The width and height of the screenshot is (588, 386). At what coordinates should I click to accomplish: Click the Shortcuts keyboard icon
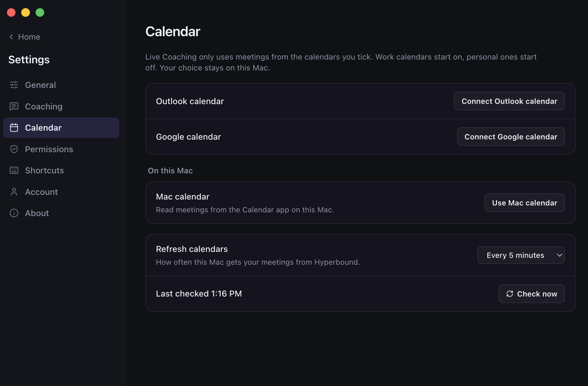[x=14, y=170]
